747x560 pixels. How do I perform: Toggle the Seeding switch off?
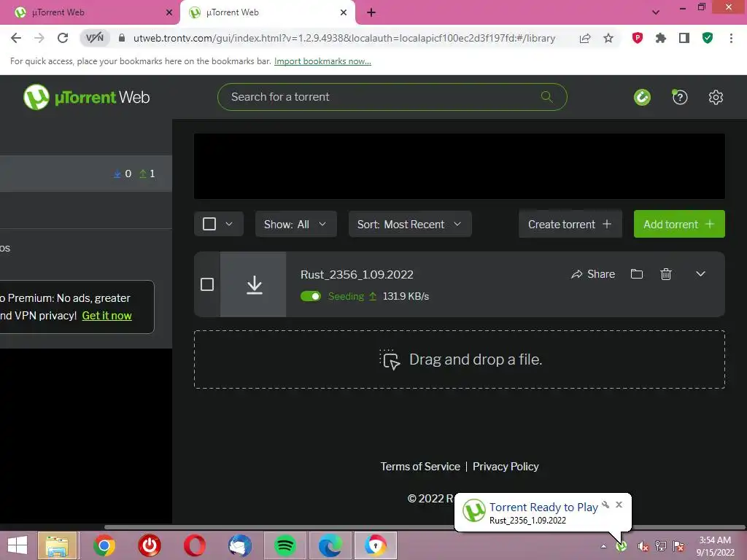tap(311, 296)
